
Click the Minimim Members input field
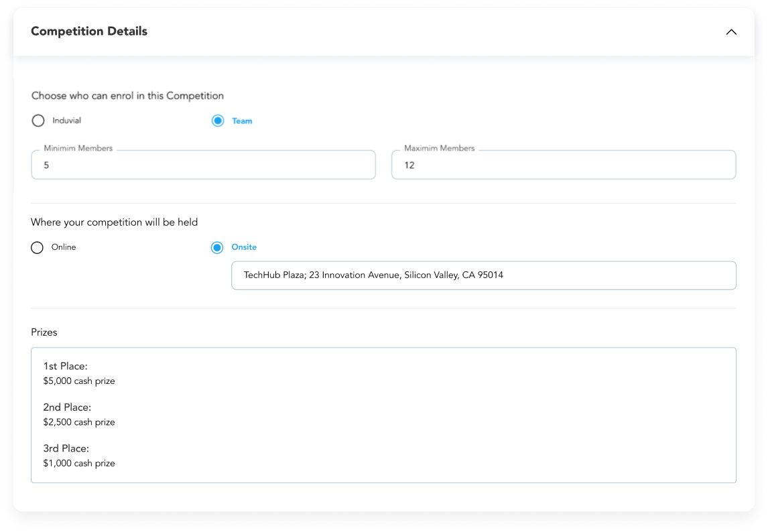click(203, 165)
